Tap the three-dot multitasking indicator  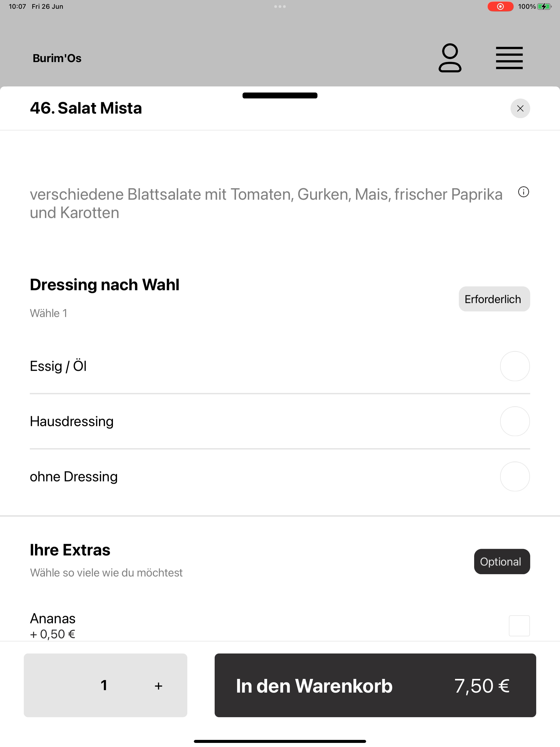[280, 6]
